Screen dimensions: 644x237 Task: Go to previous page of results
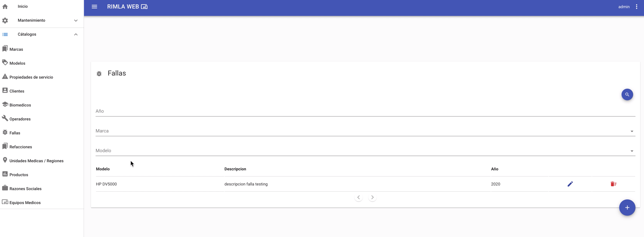358,197
